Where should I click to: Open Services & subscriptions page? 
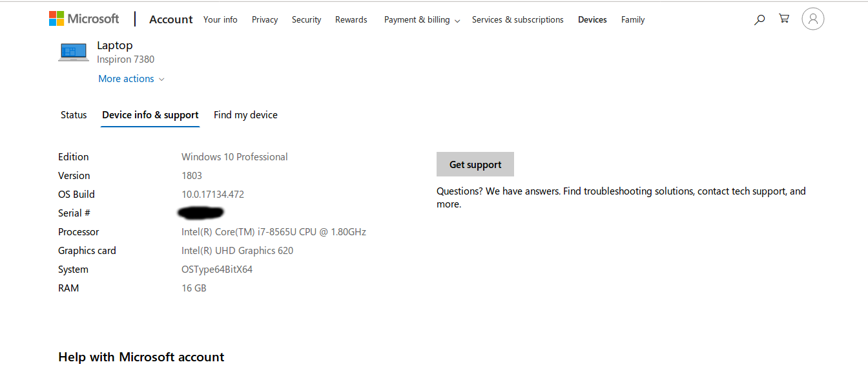click(518, 20)
